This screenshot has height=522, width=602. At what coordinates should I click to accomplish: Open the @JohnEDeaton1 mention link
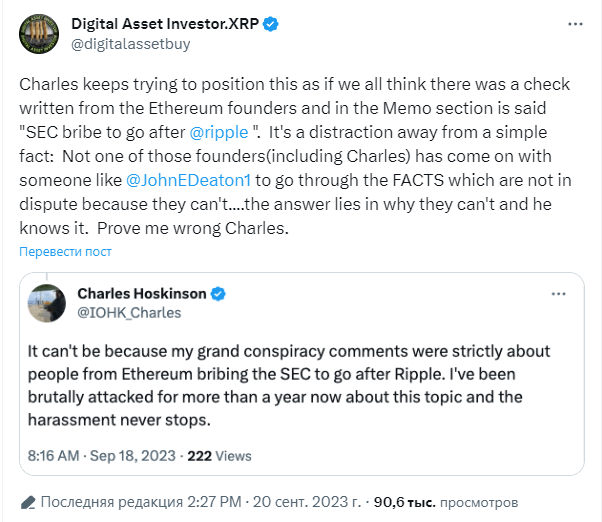pyautogui.click(x=189, y=180)
